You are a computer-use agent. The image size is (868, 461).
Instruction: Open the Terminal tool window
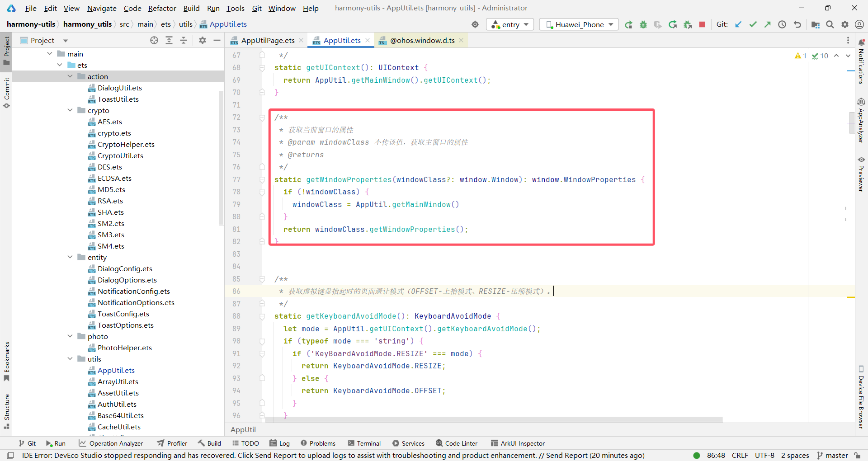[364, 443]
